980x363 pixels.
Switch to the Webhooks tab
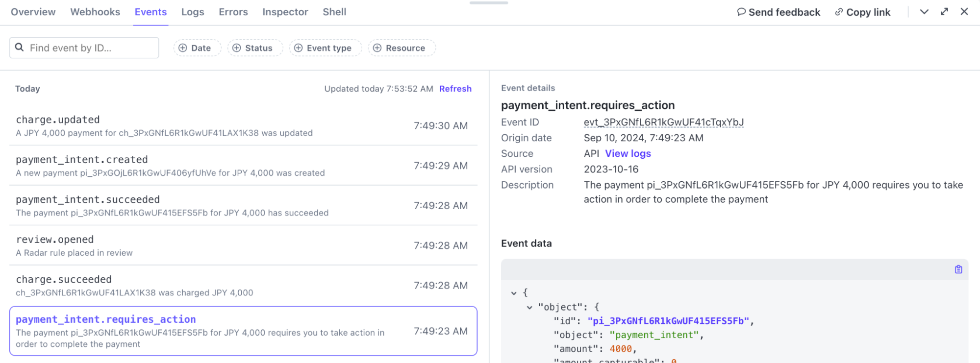pyautogui.click(x=95, y=12)
